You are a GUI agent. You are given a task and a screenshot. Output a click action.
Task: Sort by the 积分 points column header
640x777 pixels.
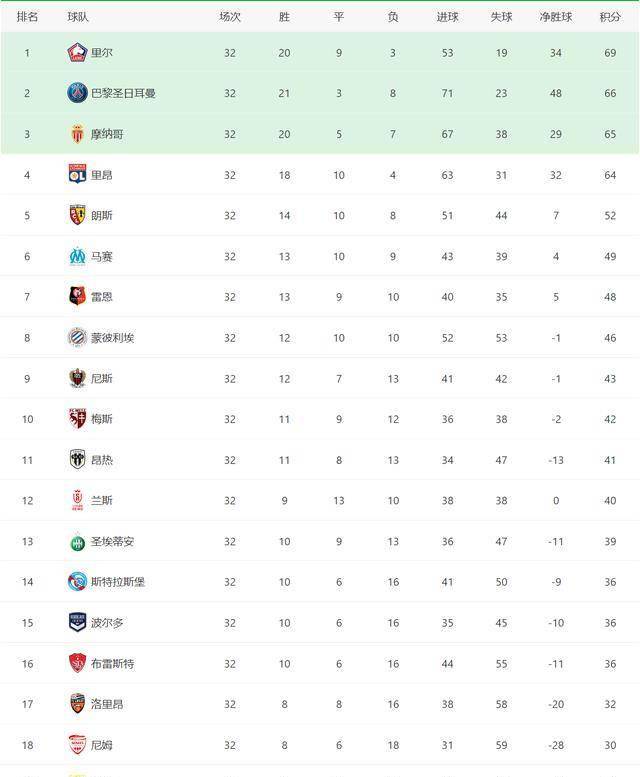609,17
